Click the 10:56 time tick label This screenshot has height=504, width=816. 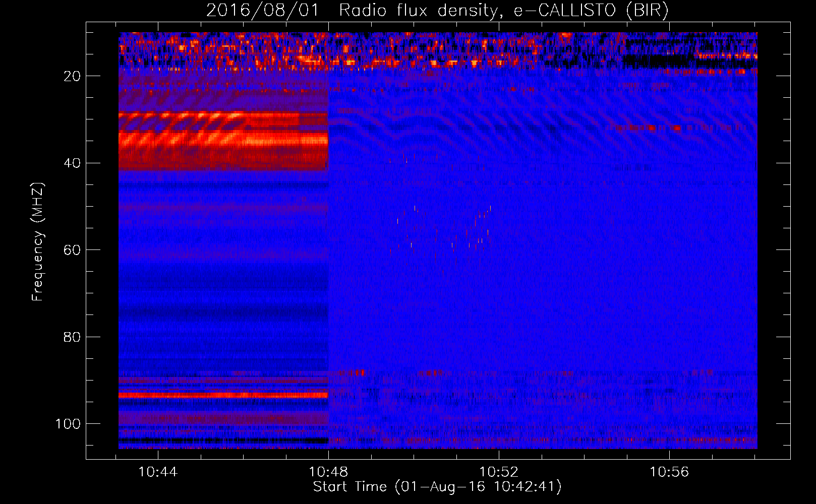669,472
